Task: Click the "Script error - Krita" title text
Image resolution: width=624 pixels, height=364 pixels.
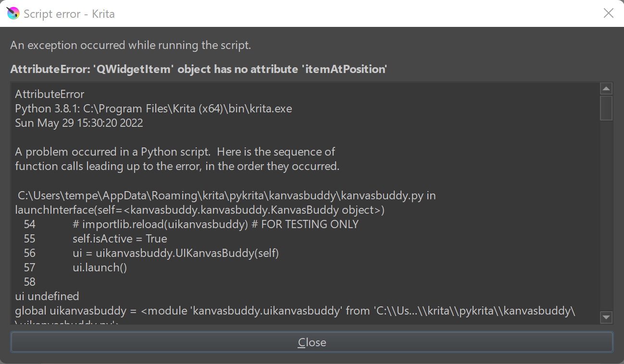Action: [69, 13]
